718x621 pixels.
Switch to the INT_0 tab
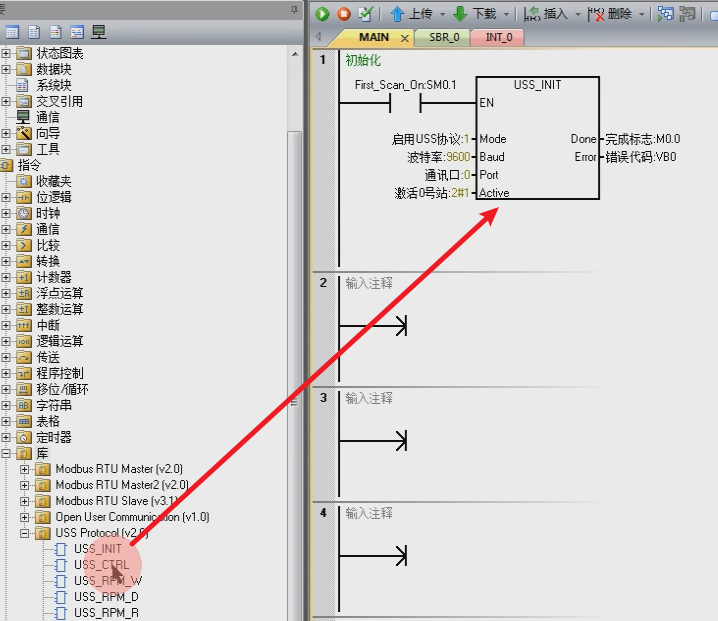(499, 37)
